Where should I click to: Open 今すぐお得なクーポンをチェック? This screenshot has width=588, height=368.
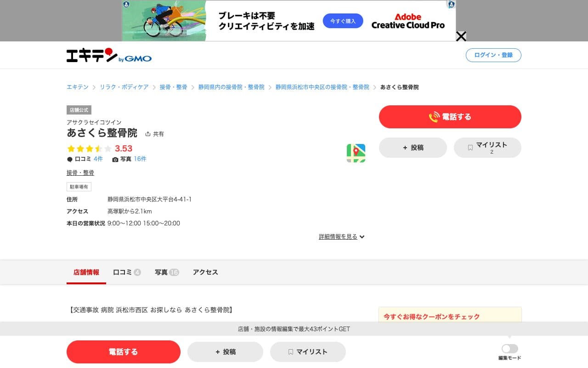click(x=432, y=316)
